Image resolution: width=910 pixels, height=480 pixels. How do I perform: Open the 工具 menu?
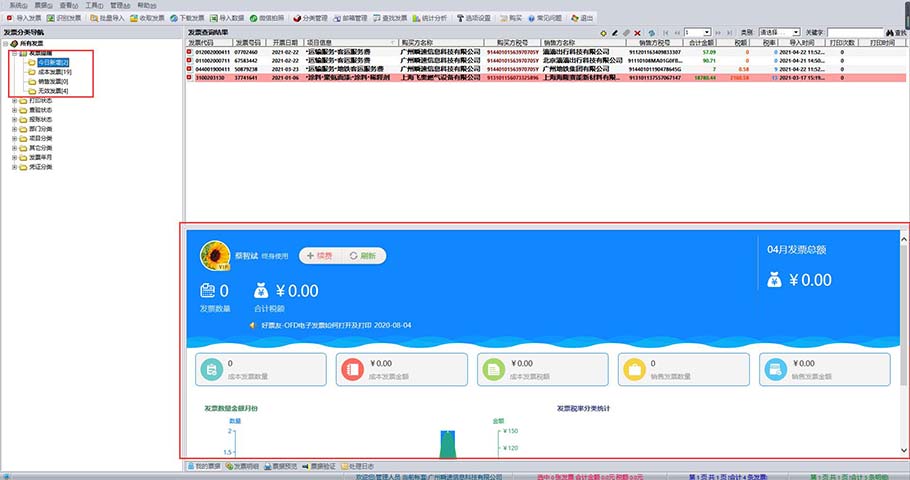point(92,5)
